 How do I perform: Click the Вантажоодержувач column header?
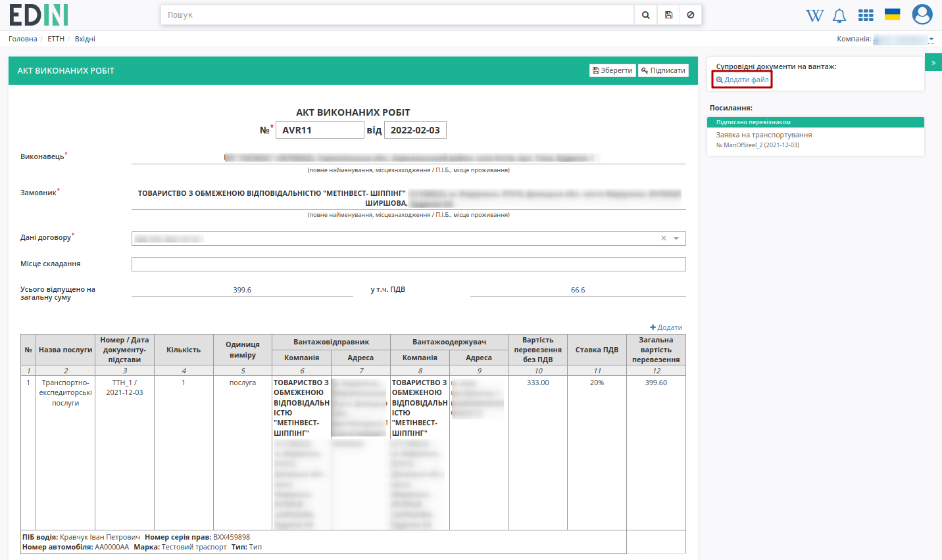449,342
